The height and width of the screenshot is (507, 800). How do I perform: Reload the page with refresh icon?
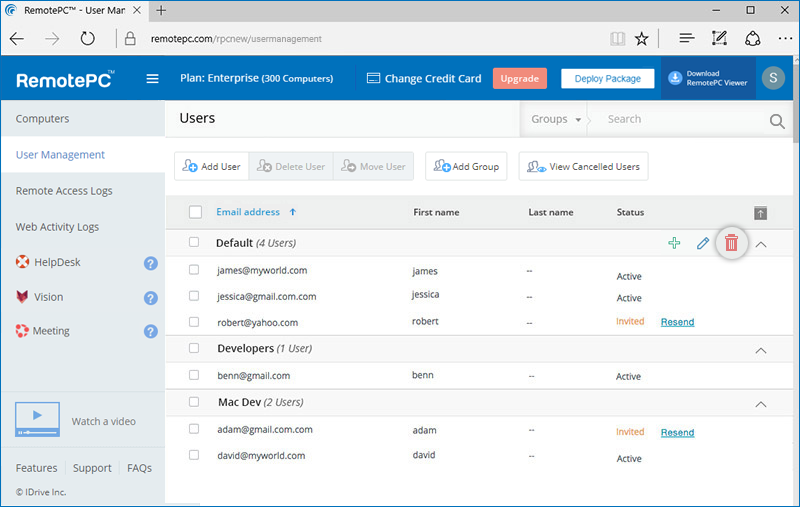pyautogui.click(x=87, y=38)
